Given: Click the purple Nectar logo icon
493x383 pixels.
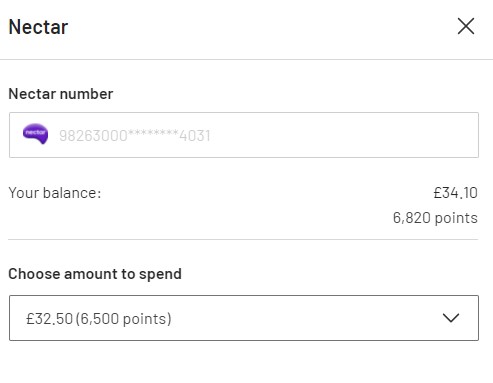Looking at the screenshot, I should 35,134.
